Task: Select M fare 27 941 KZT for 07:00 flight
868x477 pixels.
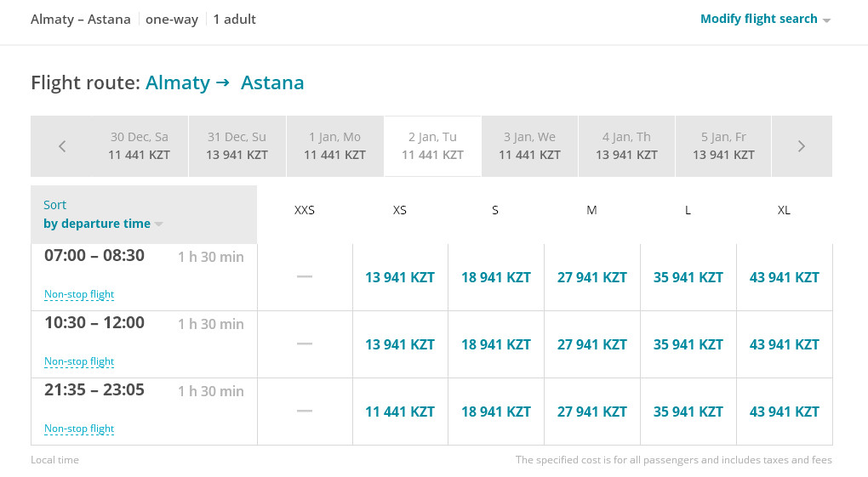Action: pos(592,277)
